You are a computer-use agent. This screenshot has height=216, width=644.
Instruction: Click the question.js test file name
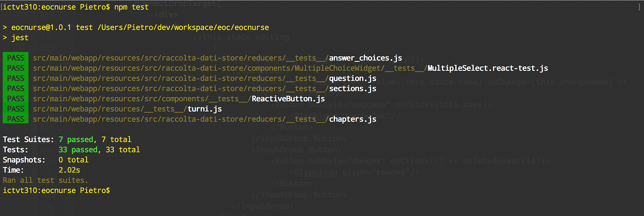(x=353, y=78)
